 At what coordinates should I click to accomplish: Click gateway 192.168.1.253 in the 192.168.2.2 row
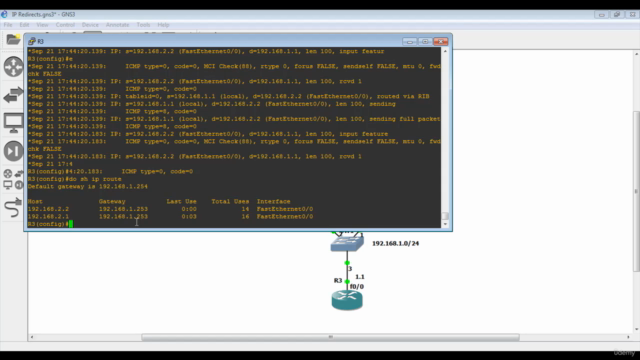[123, 209]
